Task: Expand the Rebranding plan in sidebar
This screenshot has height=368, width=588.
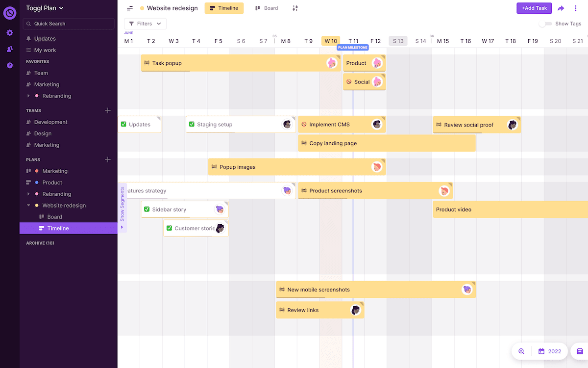Action: click(28, 194)
